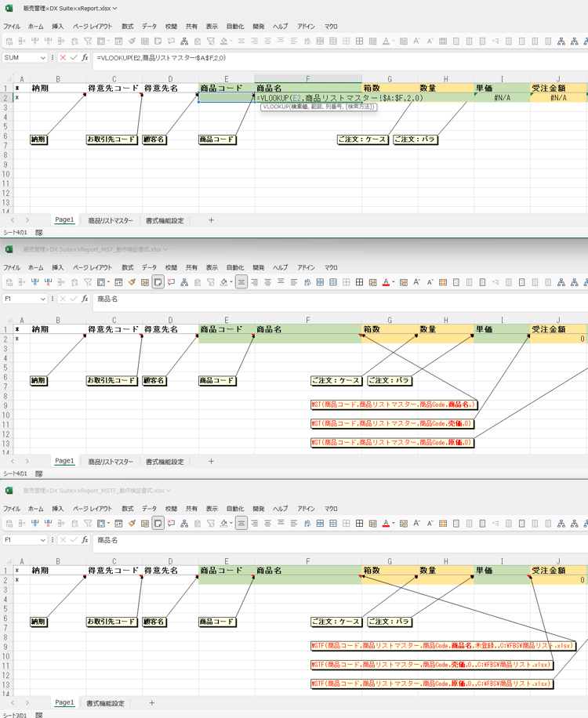Open the MSTF file title dropdown in bottom window
Image resolution: width=588 pixels, height=718 pixels.
click(169, 491)
